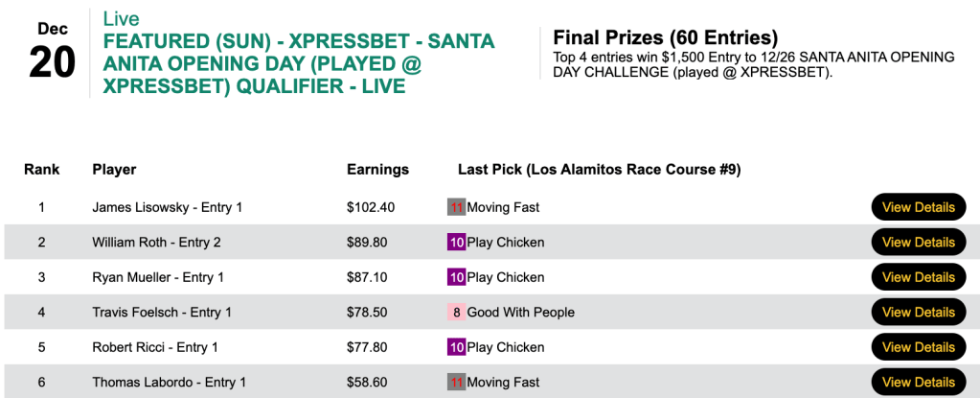
Task: Click View Details for James Lisowsky
Action: pyautogui.click(x=918, y=207)
